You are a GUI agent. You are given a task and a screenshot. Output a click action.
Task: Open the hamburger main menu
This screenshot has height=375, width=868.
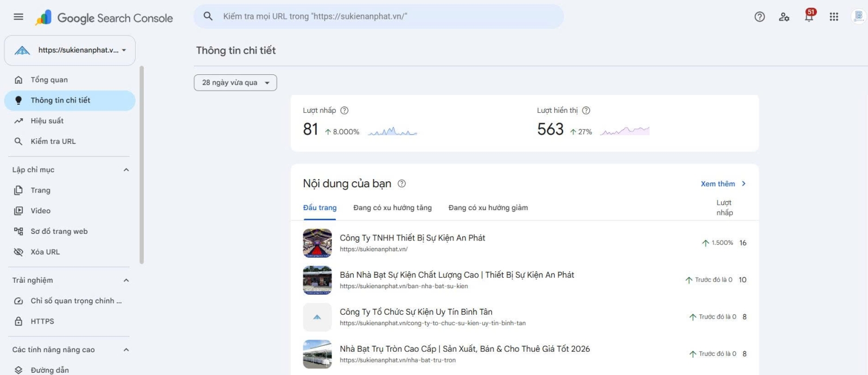click(x=18, y=17)
